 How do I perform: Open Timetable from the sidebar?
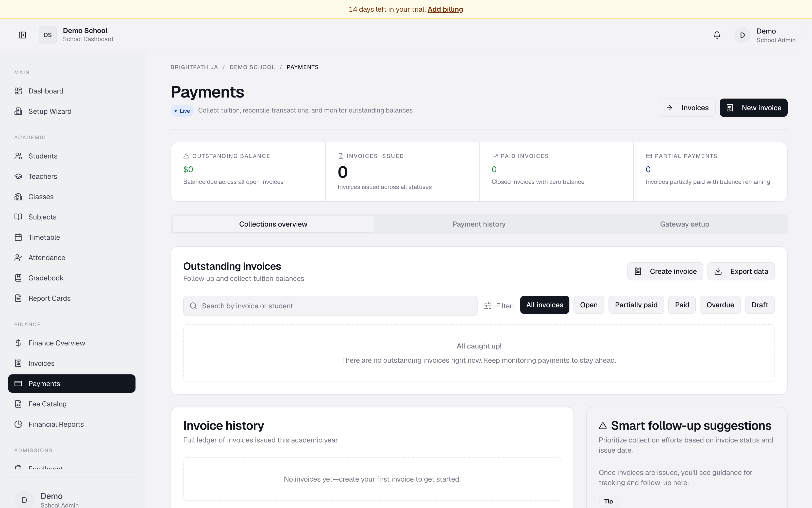(72, 237)
